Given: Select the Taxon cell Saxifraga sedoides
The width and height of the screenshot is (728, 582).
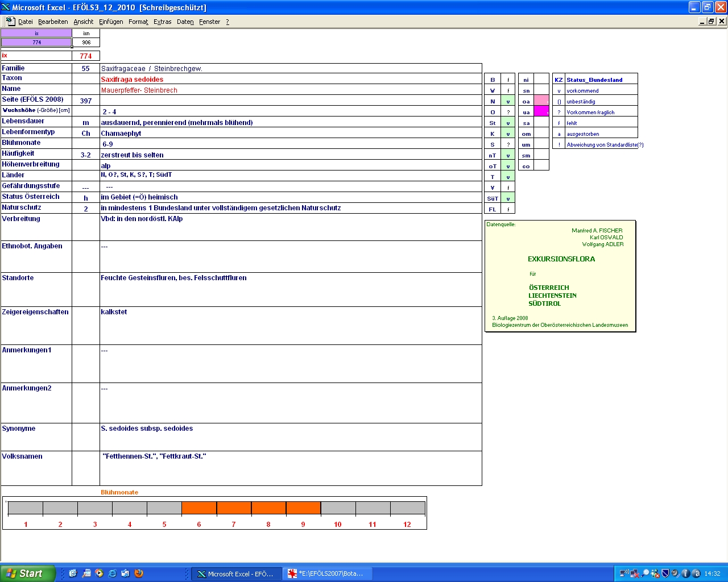Looking at the screenshot, I should (291, 79).
